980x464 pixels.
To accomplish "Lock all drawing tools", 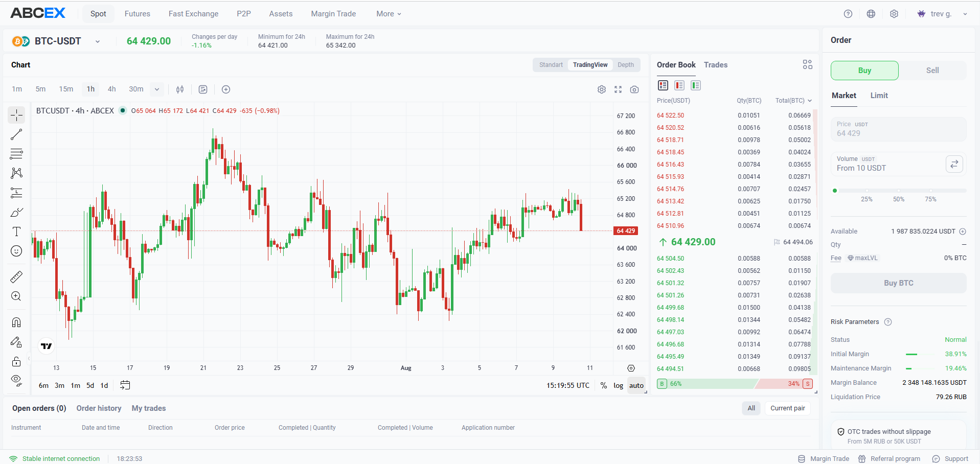I will 16,361.
